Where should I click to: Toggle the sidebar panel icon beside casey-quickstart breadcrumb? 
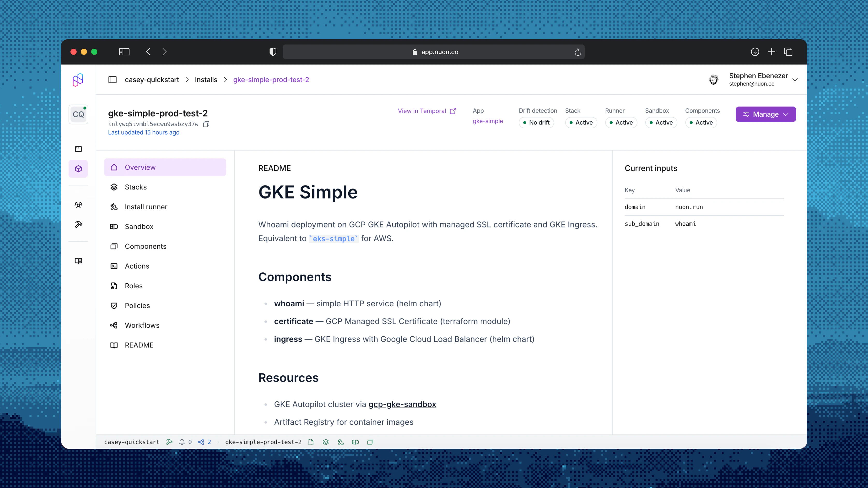coord(113,79)
